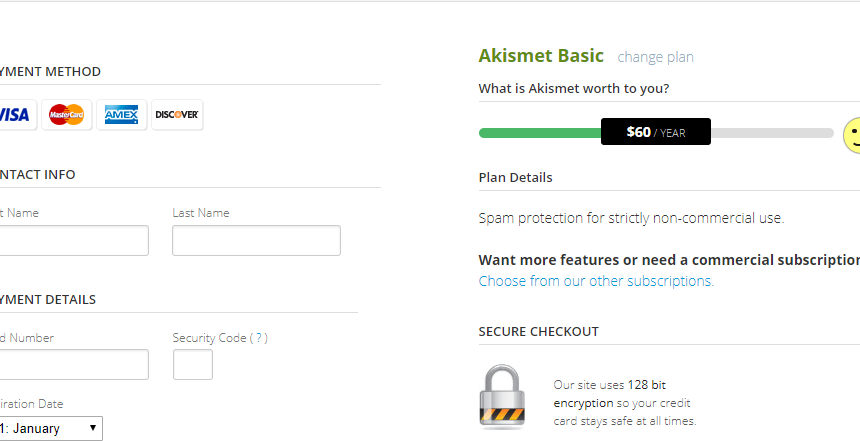Click the yellow smiley face icon

tap(852, 135)
